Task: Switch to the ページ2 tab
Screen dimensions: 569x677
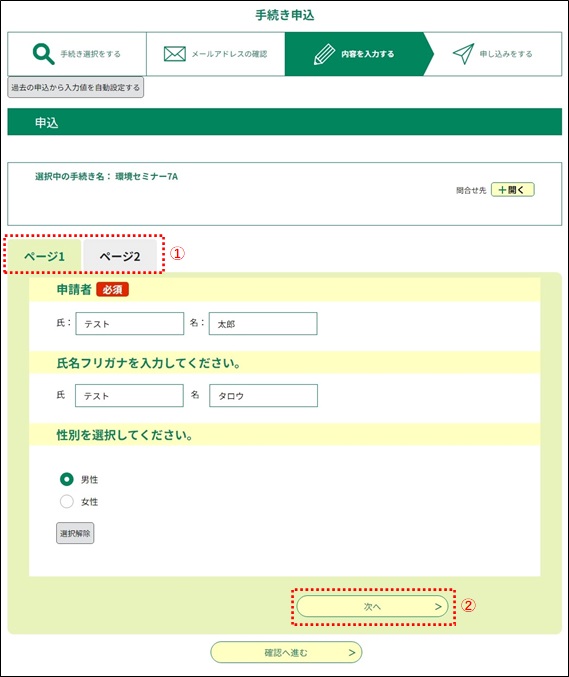Action: point(120,256)
